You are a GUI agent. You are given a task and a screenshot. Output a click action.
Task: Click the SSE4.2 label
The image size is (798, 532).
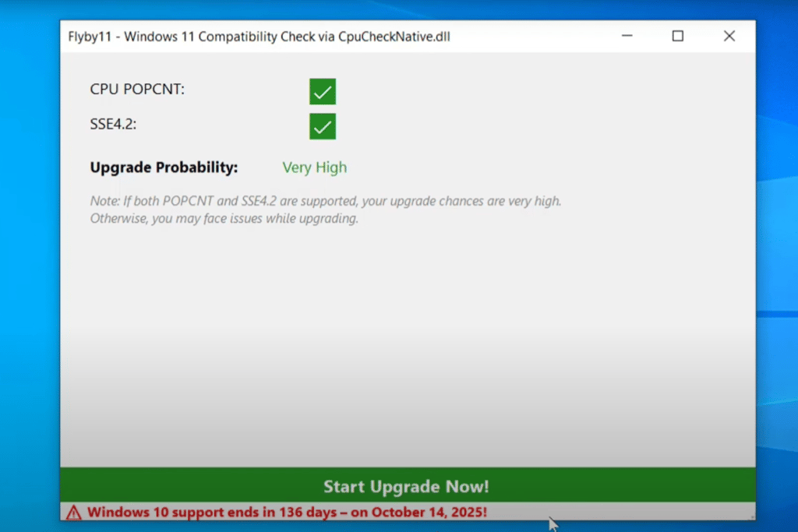point(114,124)
